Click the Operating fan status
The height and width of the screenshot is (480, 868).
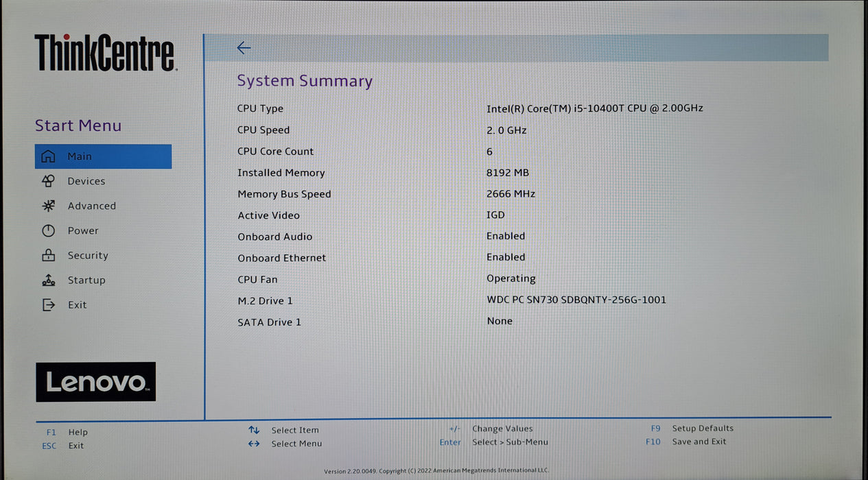511,278
